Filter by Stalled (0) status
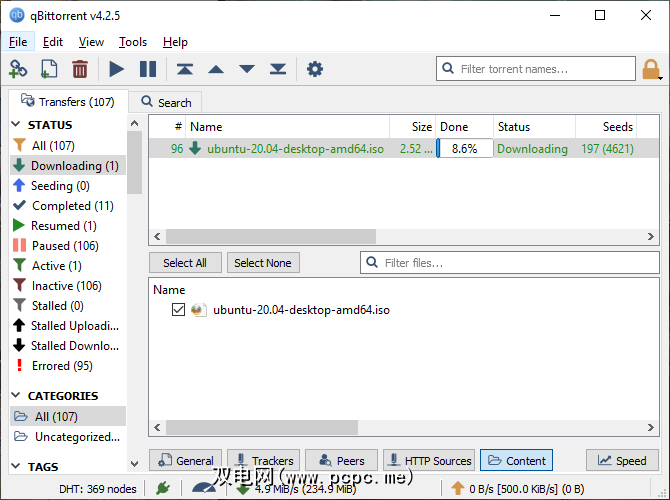Screen dimensions: 670x500 [x=68, y=306]
